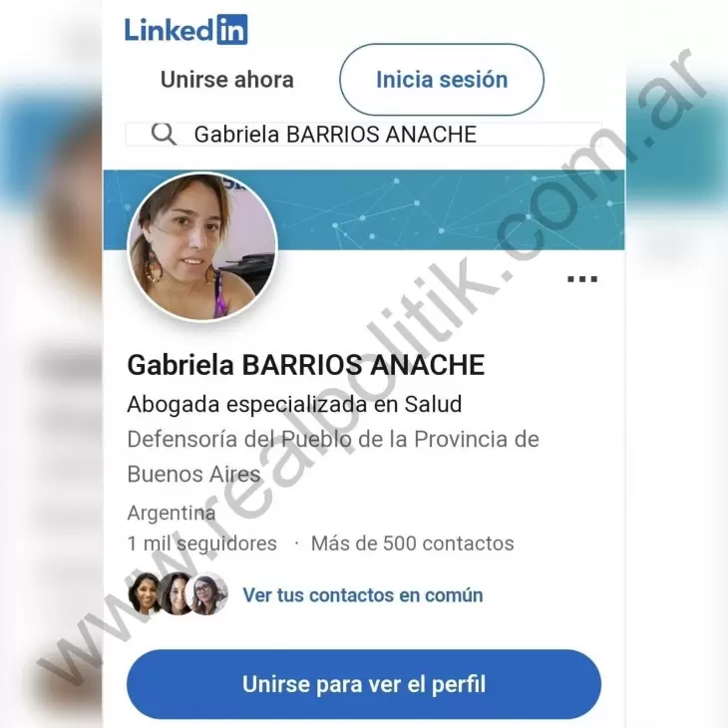Open Ver tus contactos en común
The image size is (728, 728).
(x=363, y=594)
